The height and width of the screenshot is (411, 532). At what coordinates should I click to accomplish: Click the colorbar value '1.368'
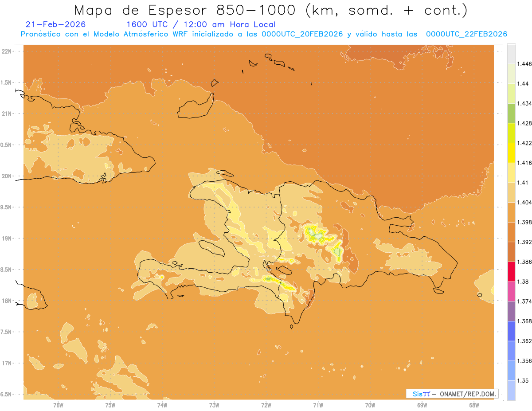coord(525,321)
